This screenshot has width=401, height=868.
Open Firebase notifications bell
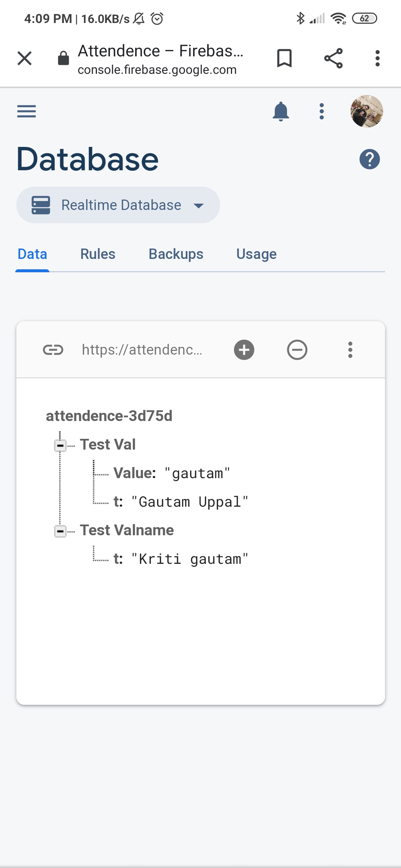(x=281, y=111)
